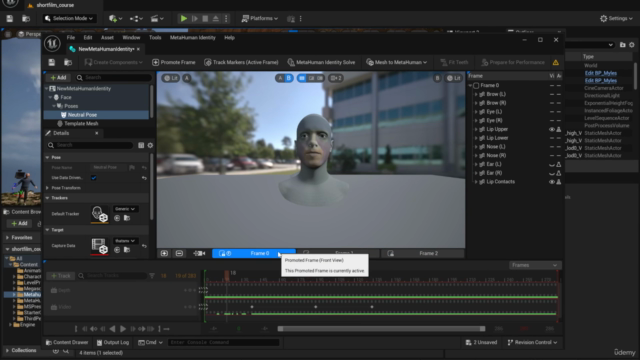The height and width of the screenshot is (360, 640).
Task: Click the camera icon beside promoted frames
Action: [x=199, y=253]
